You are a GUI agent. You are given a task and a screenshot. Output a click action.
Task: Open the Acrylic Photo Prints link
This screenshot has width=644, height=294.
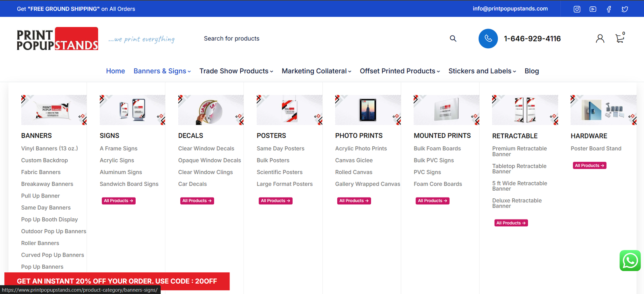coord(361,148)
